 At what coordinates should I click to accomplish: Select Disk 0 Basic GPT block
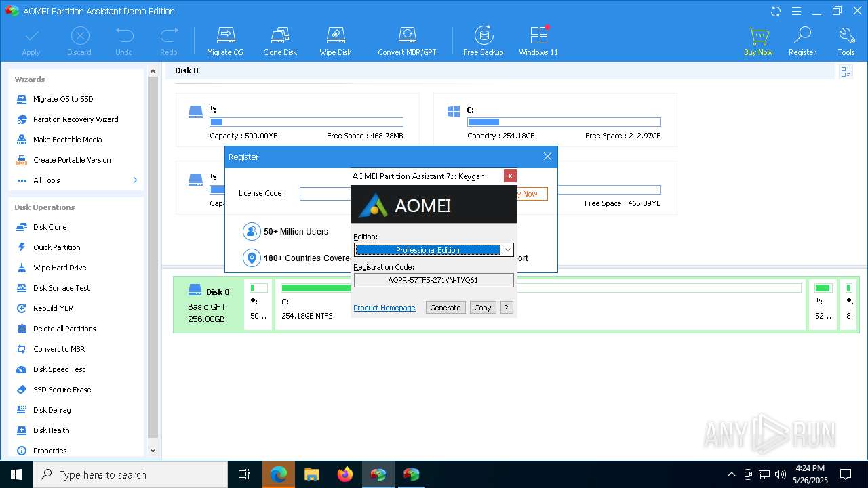208,304
